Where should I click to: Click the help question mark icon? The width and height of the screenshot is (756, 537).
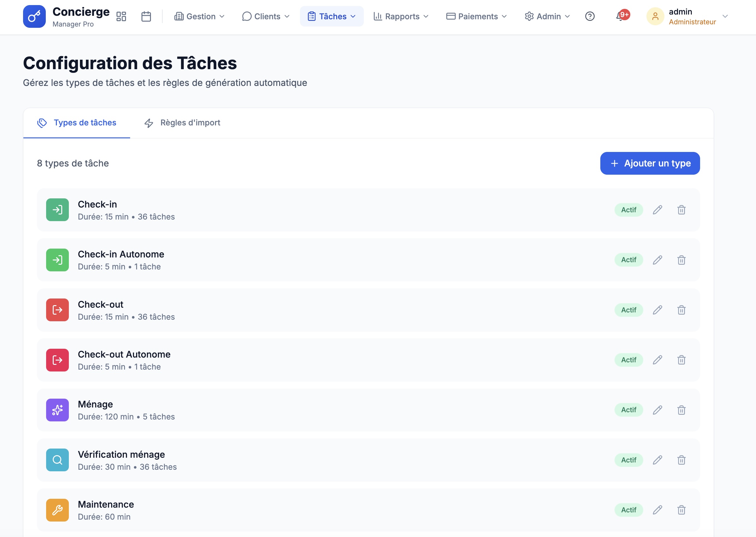[x=590, y=16]
